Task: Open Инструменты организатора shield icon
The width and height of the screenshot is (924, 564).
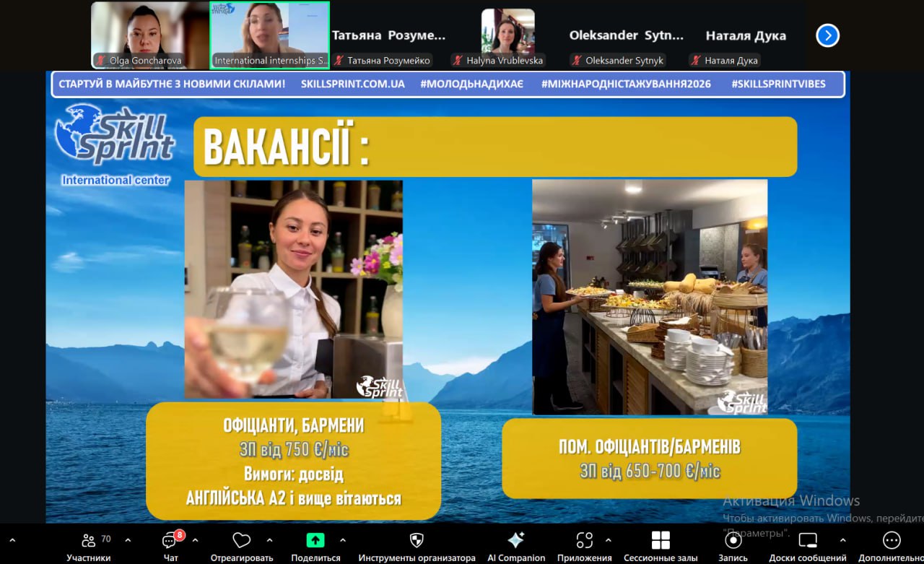Action: (x=417, y=541)
